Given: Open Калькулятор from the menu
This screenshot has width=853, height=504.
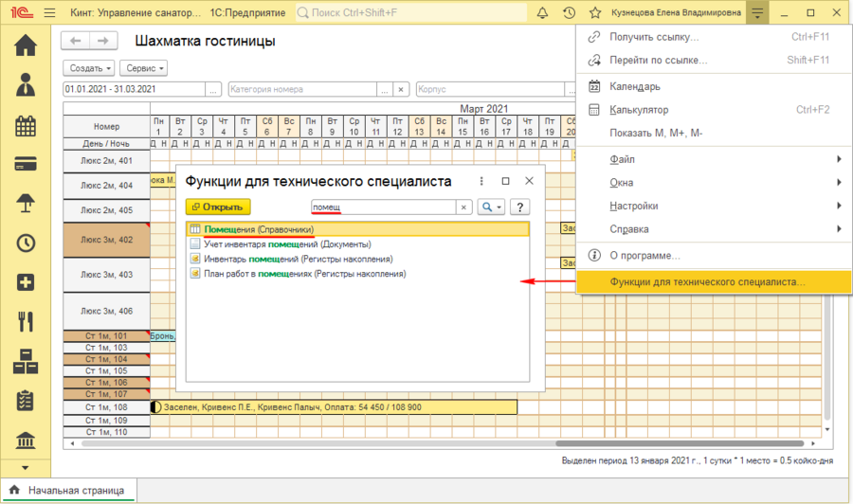Looking at the screenshot, I should [715, 110].
